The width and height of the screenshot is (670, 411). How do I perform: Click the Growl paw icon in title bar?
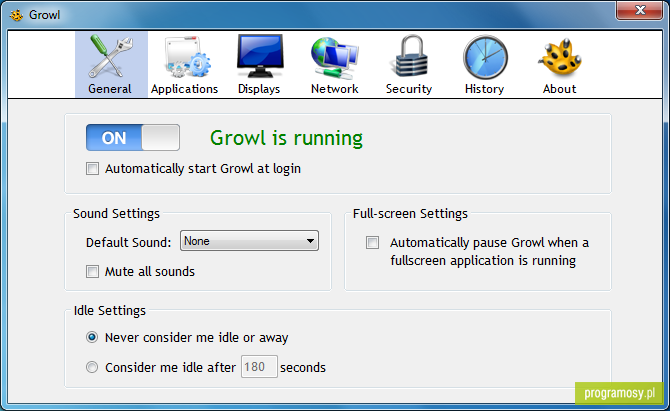tap(16, 15)
